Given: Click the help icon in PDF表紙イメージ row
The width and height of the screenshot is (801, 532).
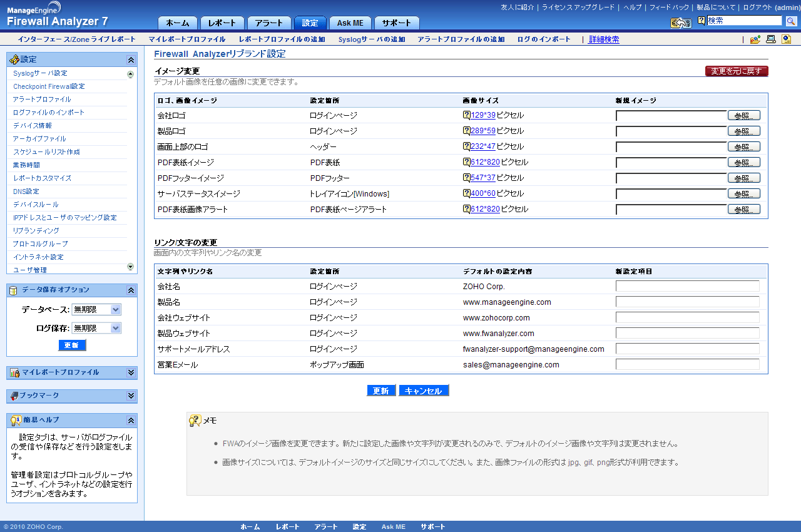Looking at the screenshot, I should coord(466,162).
